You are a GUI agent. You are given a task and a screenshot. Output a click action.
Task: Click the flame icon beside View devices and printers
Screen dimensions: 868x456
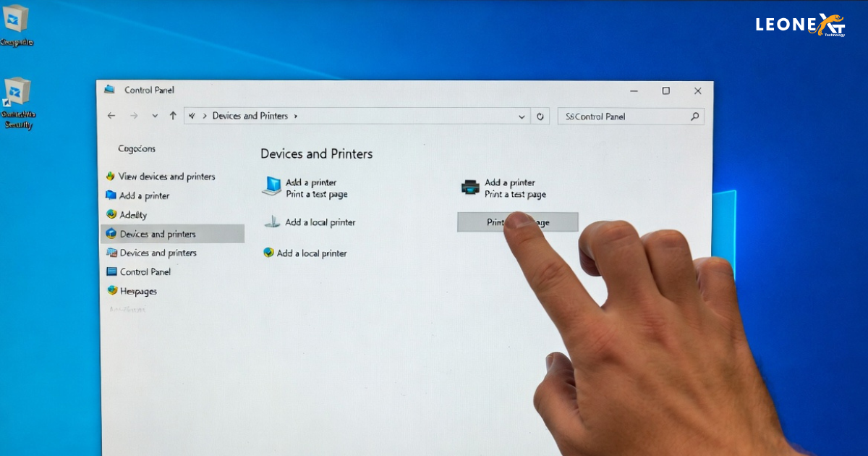click(x=110, y=176)
